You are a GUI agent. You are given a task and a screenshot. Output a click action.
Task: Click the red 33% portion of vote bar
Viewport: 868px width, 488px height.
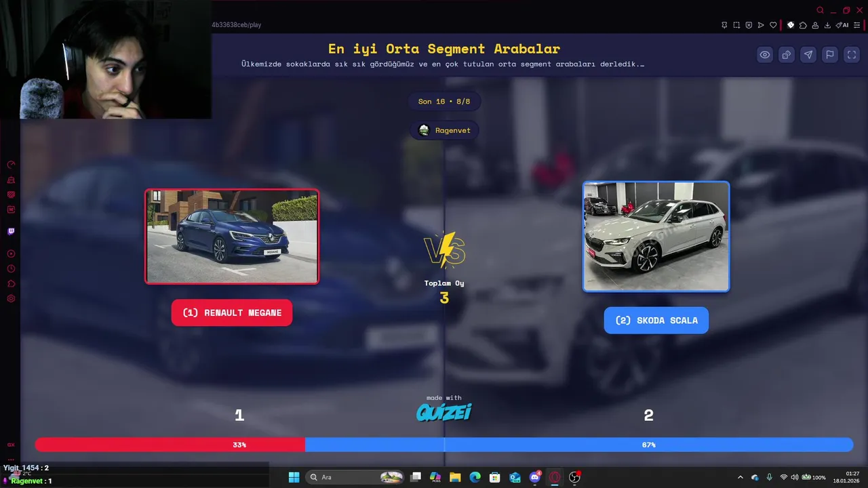[x=170, y=445]
